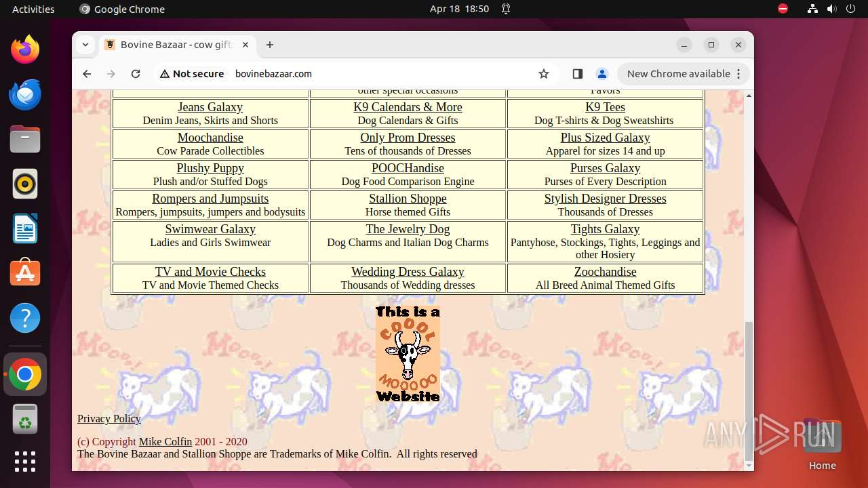This screenshot has height=488, width=868.
Task: Open the clock calendar Apr 18 18:50
Action: click(459, 9)
